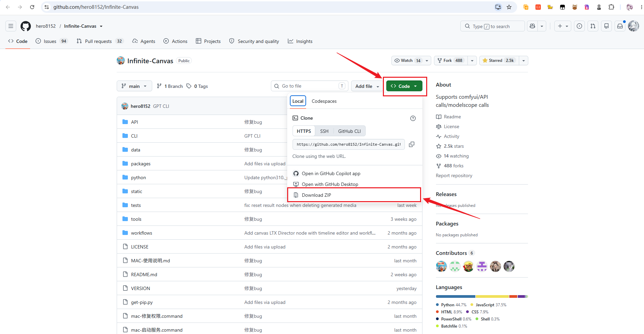The image size is (644, 334).
Task: Open site information icon in address bar
Action: 47,7
